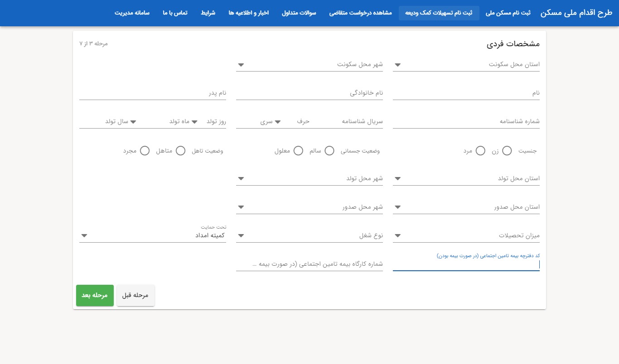This screenshot has height=364, width=619.
Task: Open ثبت نام مسکن ملی menu item
Action: point(508,13)
